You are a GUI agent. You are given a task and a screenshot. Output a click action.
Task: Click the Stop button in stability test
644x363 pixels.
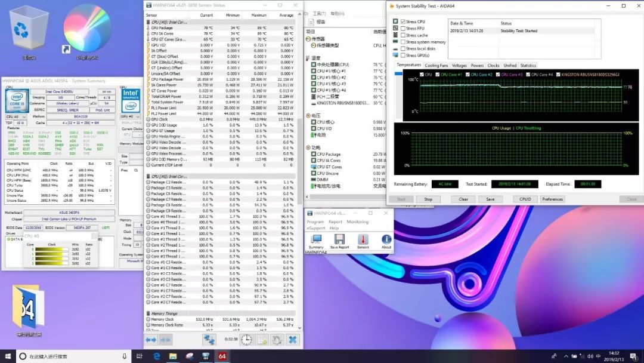[x=428, y=199]
